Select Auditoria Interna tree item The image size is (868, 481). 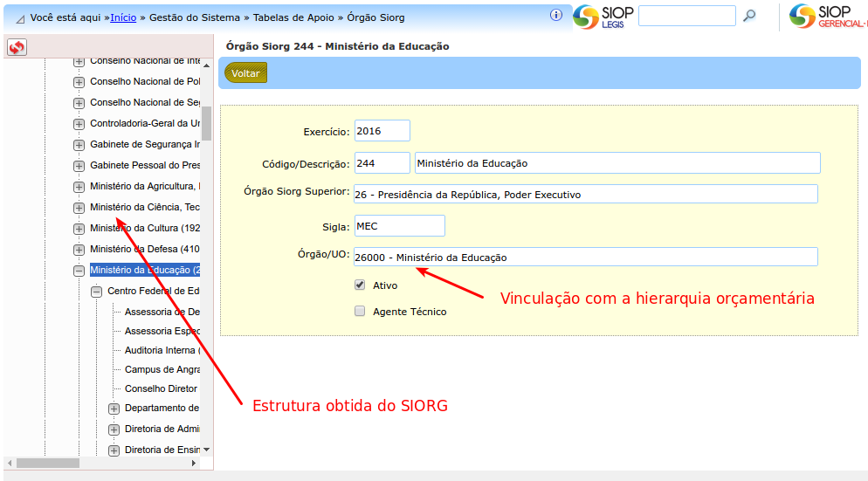tap(162, 350)
